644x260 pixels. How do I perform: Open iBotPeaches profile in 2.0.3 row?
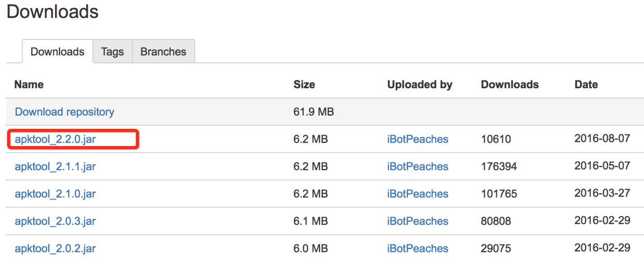(x=418, y=222)
